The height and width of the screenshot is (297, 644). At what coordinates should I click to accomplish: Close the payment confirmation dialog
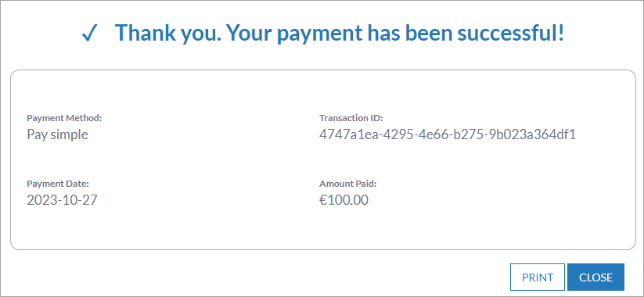click(595, 277)
